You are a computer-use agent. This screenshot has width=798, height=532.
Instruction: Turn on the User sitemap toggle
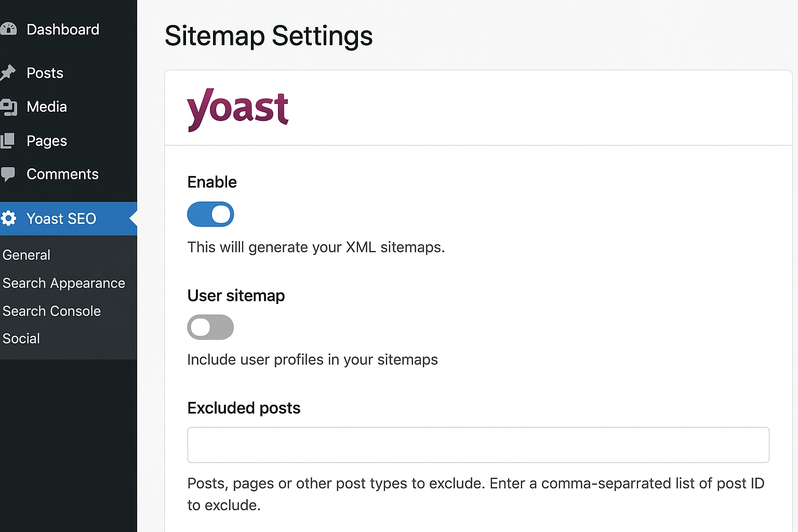pyautogui.click(x=210, y=327)
